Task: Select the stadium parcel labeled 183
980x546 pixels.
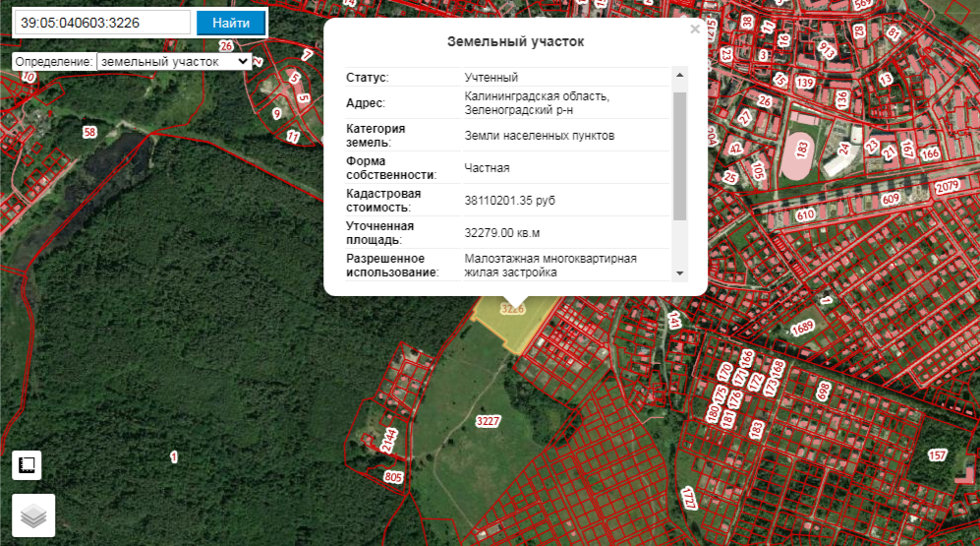Action: coord(803,150)
